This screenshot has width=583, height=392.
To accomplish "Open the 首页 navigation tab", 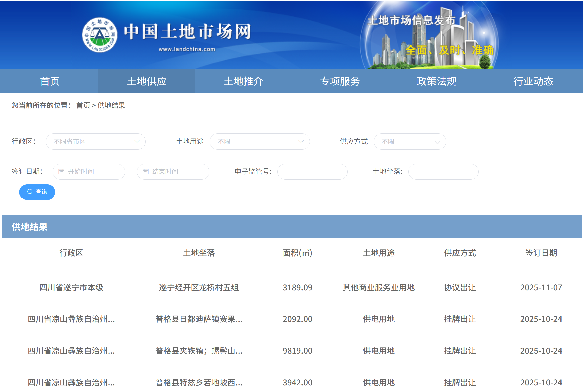I will click(50, 81).
